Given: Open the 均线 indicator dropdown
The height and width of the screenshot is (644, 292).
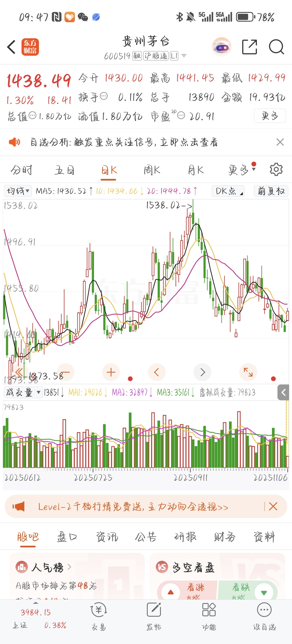Looking at the screenshot, I should 18,191.
